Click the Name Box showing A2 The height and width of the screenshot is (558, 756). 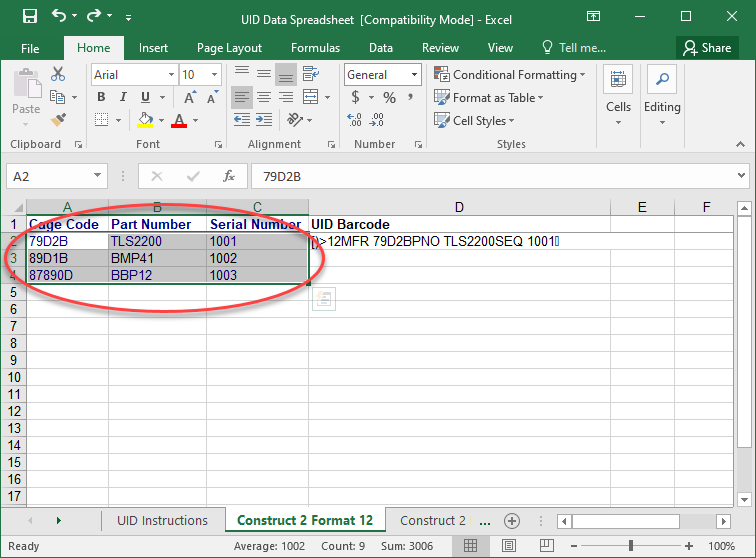click(48, 176)
